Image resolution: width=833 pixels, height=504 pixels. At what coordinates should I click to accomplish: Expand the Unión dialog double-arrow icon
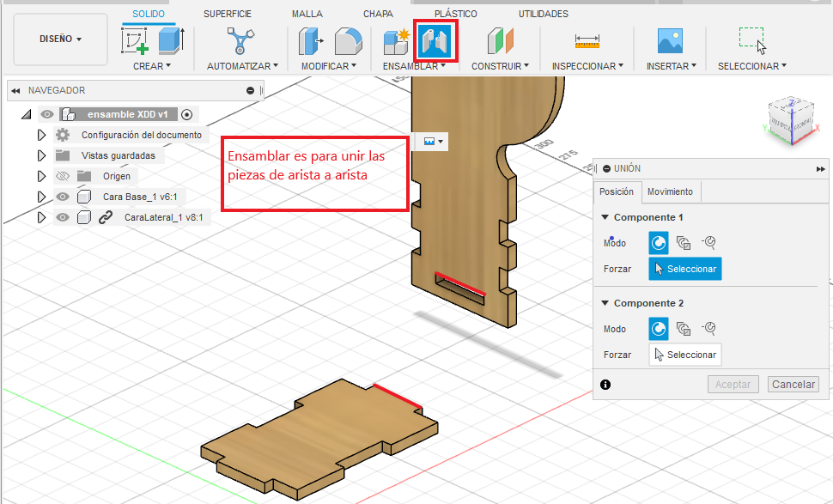(x=820, y=169)
